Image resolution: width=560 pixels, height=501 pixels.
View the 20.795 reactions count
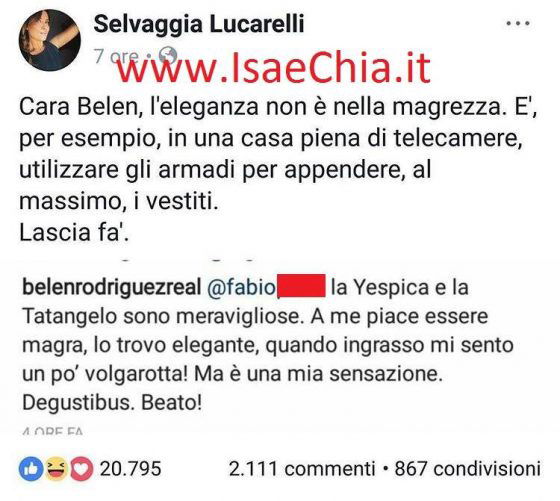point(130,469)
